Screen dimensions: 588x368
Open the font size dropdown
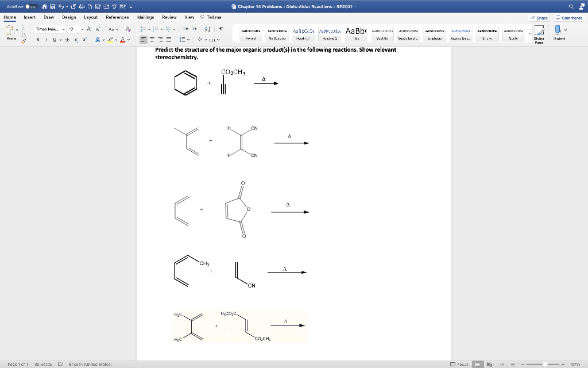pyautogui.click(x=82, y=29)
